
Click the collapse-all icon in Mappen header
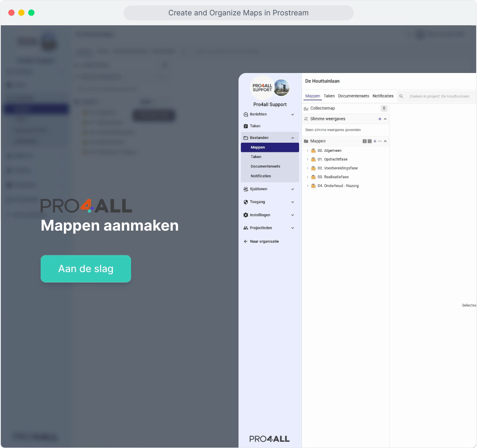[x=370, y=141]
